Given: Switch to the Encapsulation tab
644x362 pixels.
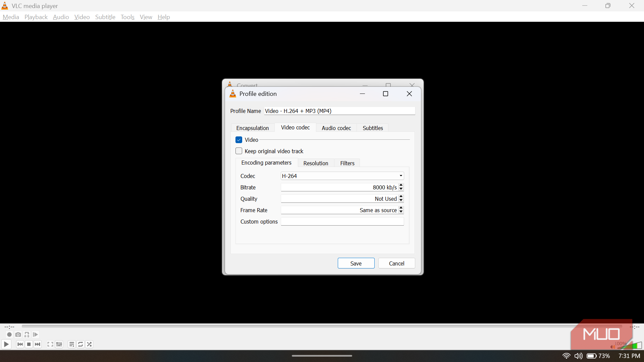Looking at the screenshot, I should [x=253, y=128].
